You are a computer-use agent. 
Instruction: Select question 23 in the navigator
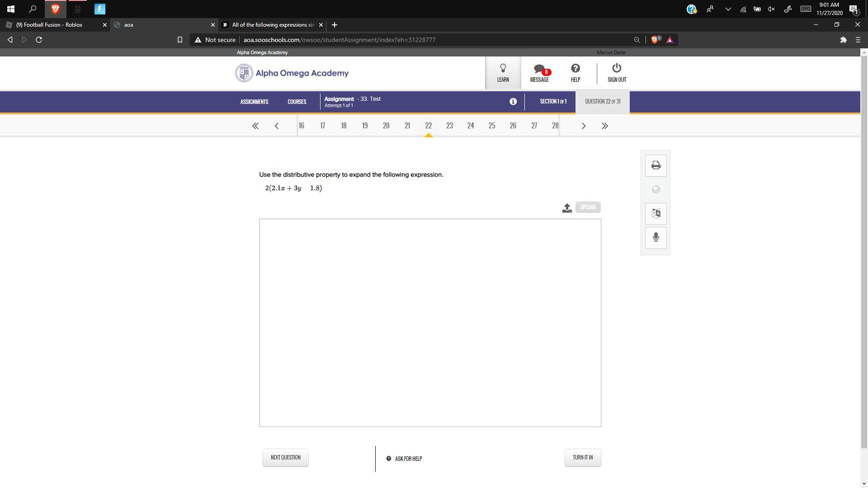coord(449,126)
